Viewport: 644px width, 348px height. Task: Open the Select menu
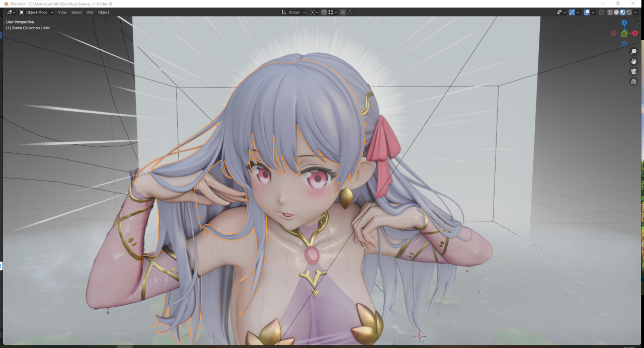76,12
